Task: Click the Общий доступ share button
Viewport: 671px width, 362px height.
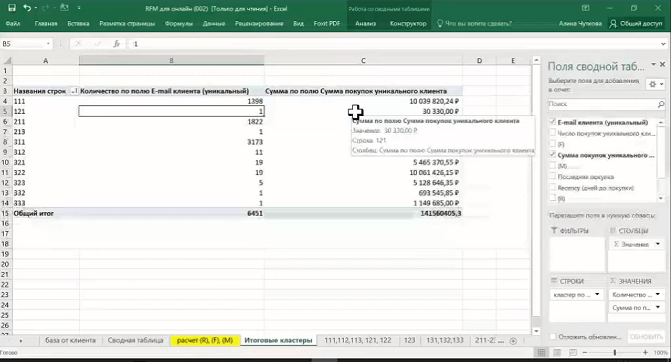Action: click(x=636, y=24)
